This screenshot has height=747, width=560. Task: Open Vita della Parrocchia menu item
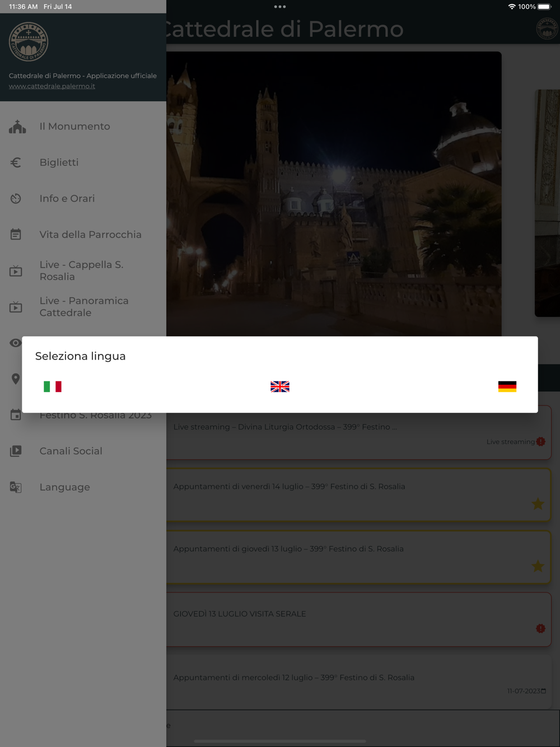click(x=83, y=235)
